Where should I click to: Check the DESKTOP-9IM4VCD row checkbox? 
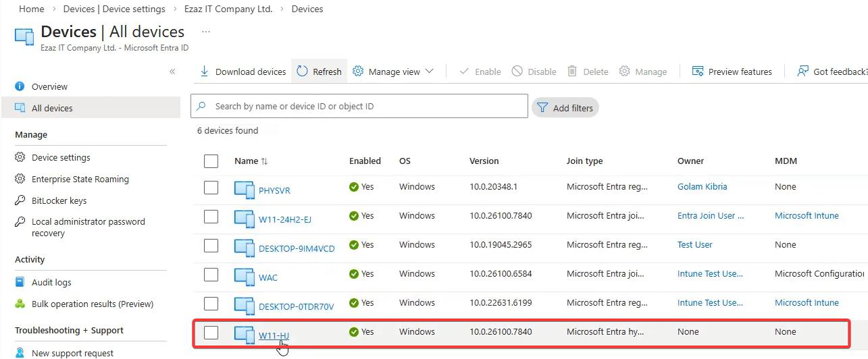[211, 245]
